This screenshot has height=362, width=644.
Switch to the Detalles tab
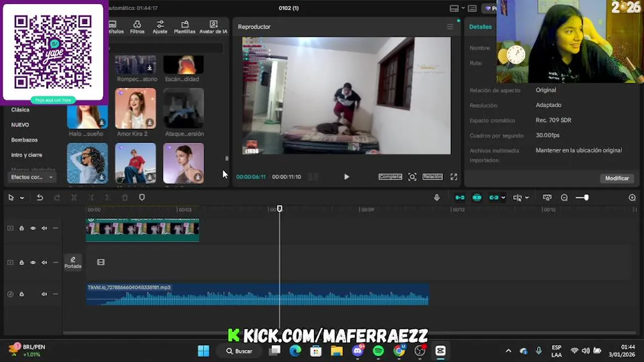pyautogui.click(x=480, y=27)
